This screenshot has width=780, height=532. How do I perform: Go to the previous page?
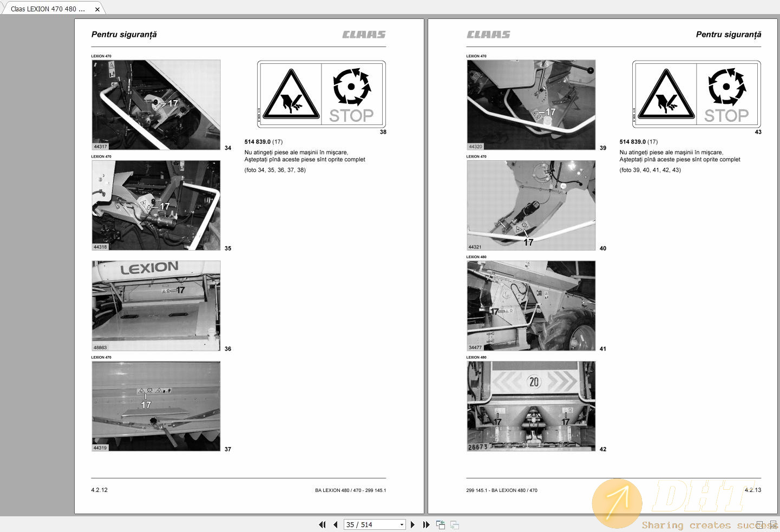[x=336, y=524]
